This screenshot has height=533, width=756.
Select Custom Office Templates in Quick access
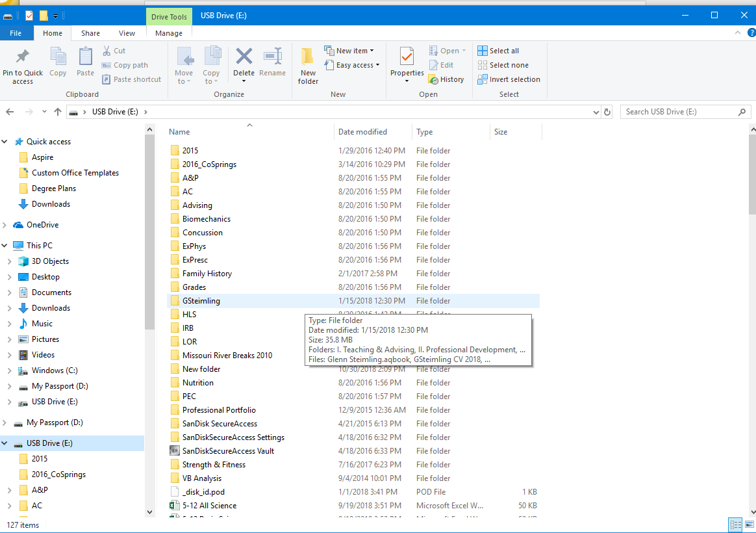coord(75,173)
